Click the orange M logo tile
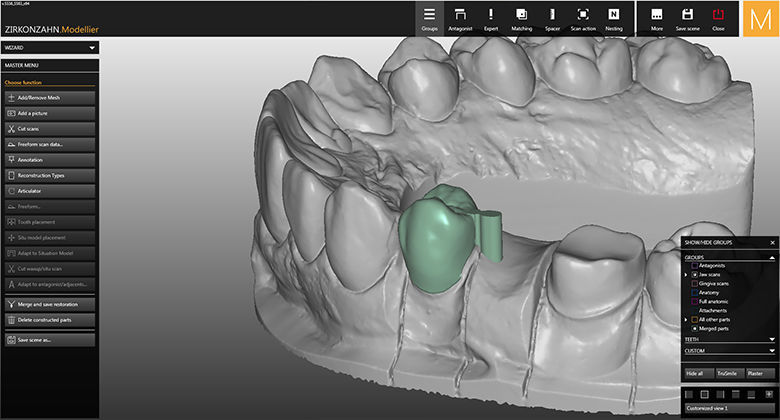Image resolution: width=780 pixels, height=420 pixels. pos(760,19)
